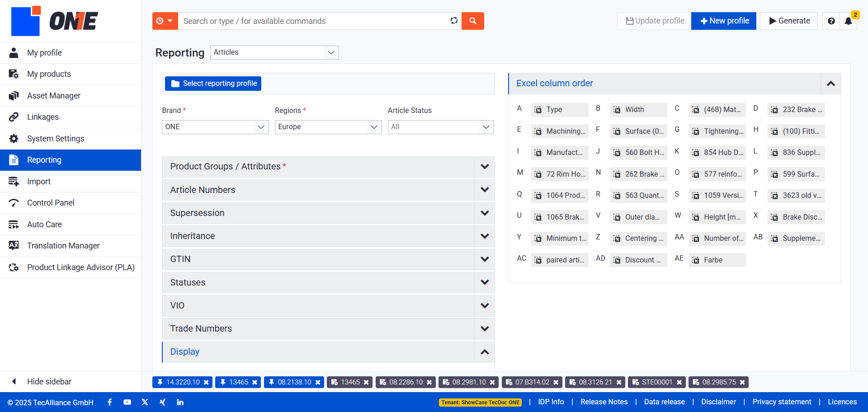
Task: Close the 08.2985.75 tag
Action: pyautogui.click(x=742, y=382)
